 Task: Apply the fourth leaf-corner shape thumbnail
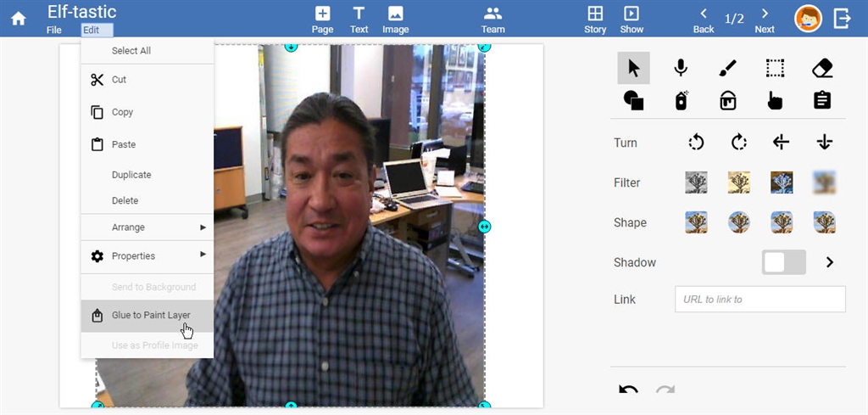[x=824, y=222]
